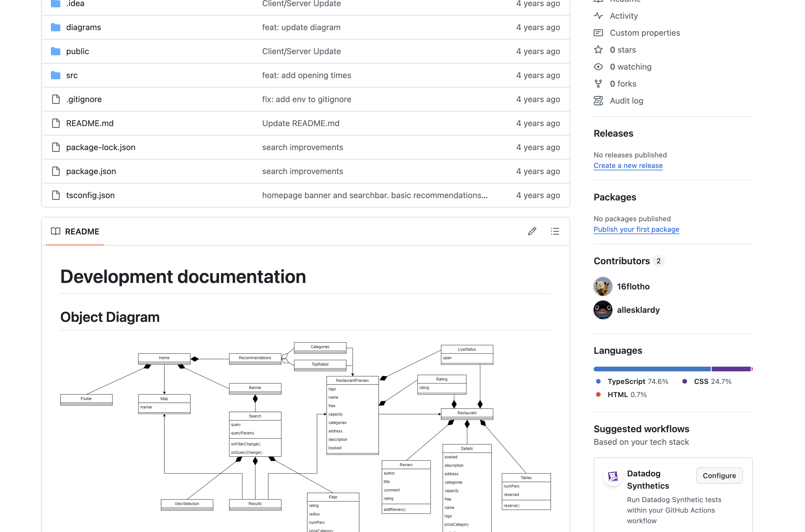805x532 pixels.
Task: Click the Audit log icon
Action: [x=598, y=101]
